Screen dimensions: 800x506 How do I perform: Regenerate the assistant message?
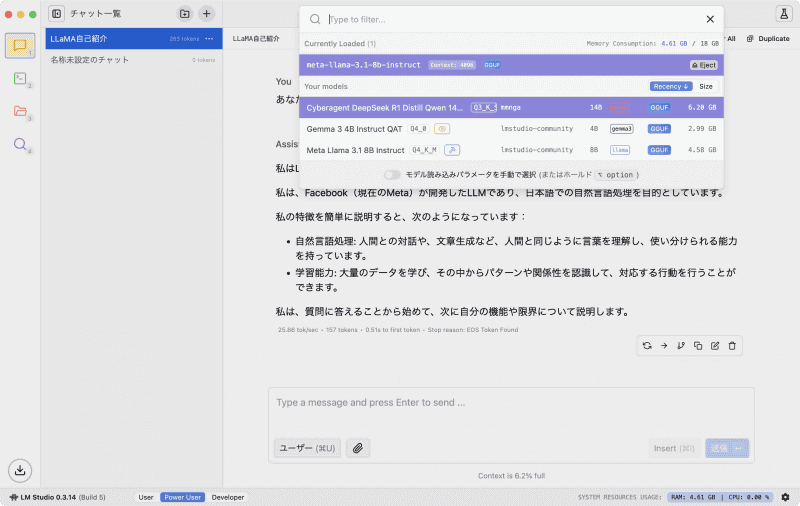click(647, 346)
